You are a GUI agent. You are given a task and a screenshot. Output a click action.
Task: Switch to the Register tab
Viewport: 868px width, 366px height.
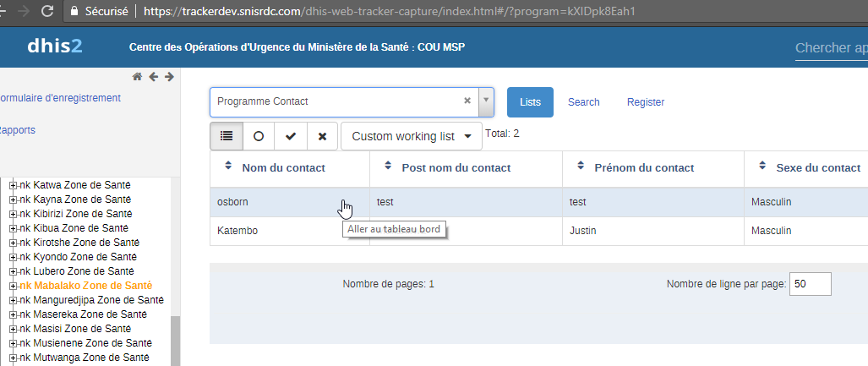pyautogui.click(x=646, y=102)
